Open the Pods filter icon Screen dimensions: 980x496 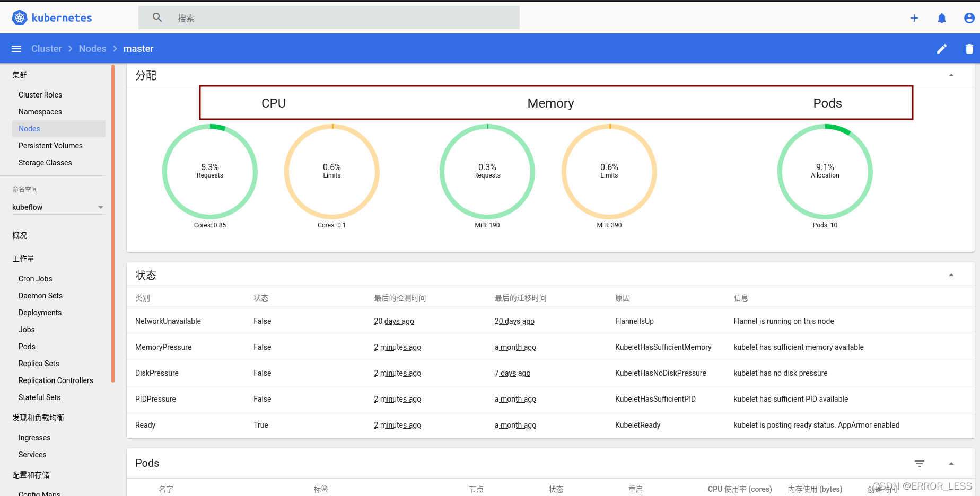(x=920, y=464)
